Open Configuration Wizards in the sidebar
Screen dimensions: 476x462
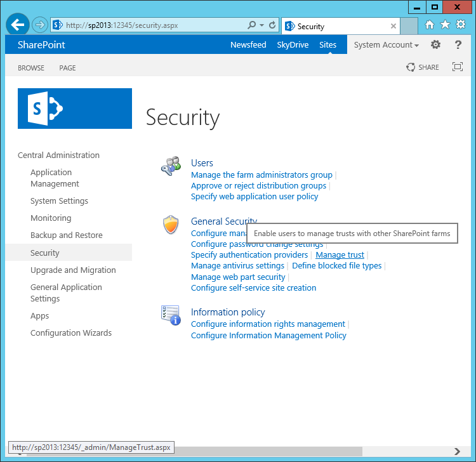pos(71,333)
